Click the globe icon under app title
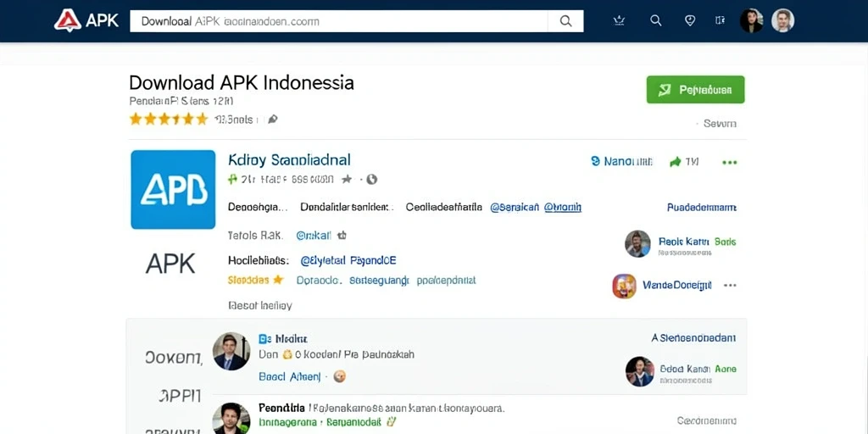This screenshot has width=868, height=434. coord(372,180)
